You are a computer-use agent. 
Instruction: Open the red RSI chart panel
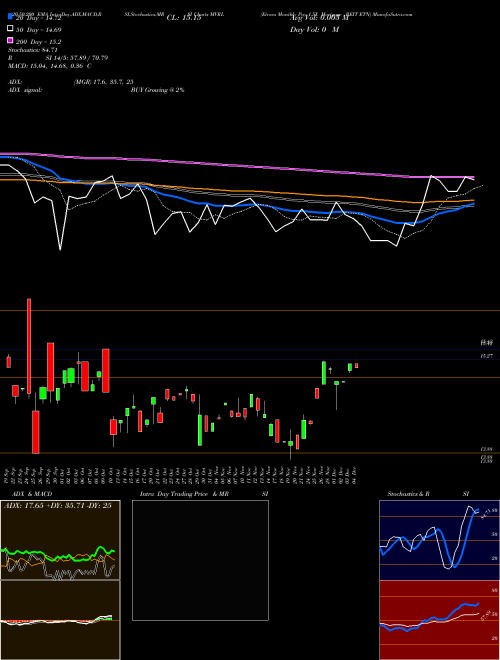click(x=439, y=620)
